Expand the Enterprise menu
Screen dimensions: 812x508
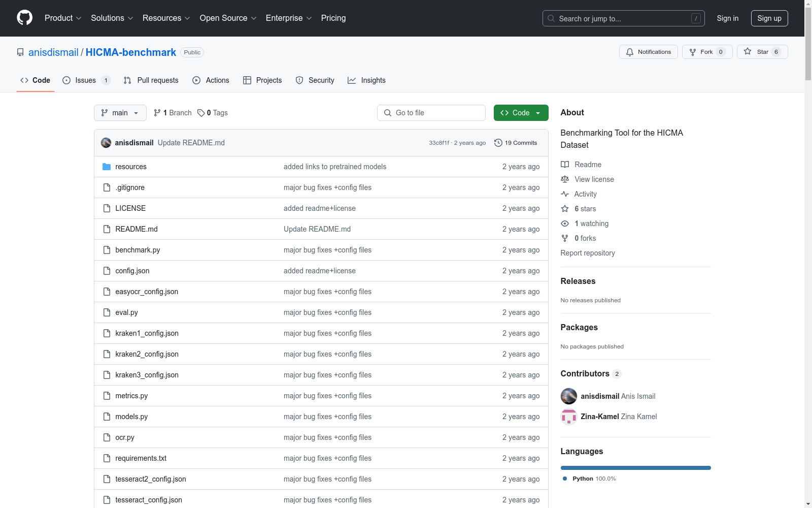click(x=289, y=18)
